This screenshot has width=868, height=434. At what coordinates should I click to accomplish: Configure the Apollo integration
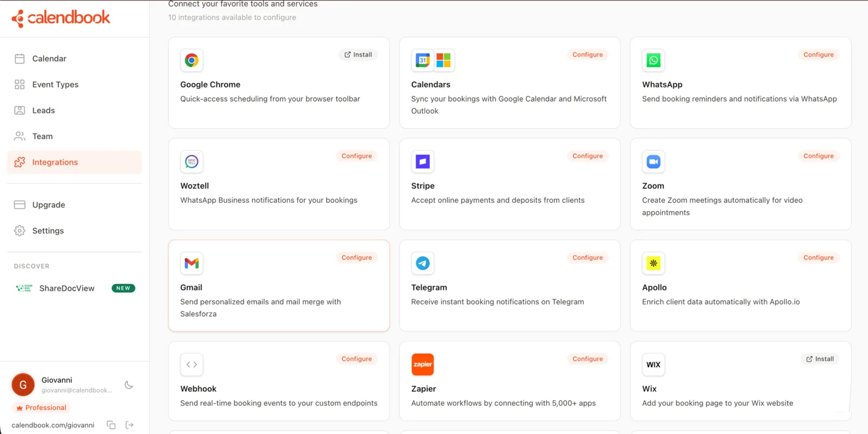coord(819,258)
